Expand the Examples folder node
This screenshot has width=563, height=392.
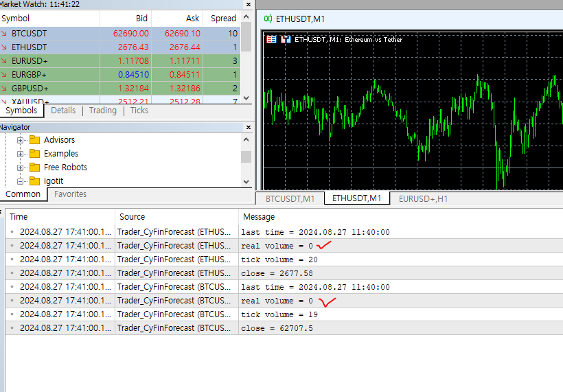[x=20, y=154]
